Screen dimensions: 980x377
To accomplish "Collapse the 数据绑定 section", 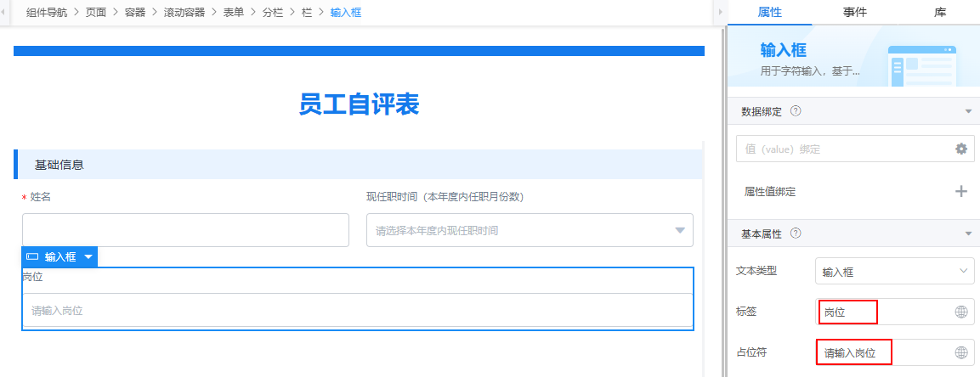I will pyautogui.click(x=968, y=112).
